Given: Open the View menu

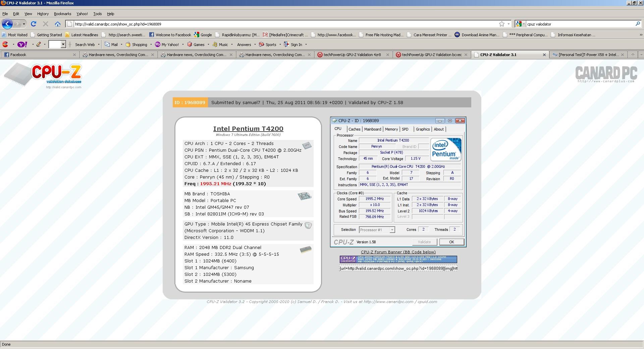Looking at the screenshot, I should pyautogui.click(x=28, y=14).
